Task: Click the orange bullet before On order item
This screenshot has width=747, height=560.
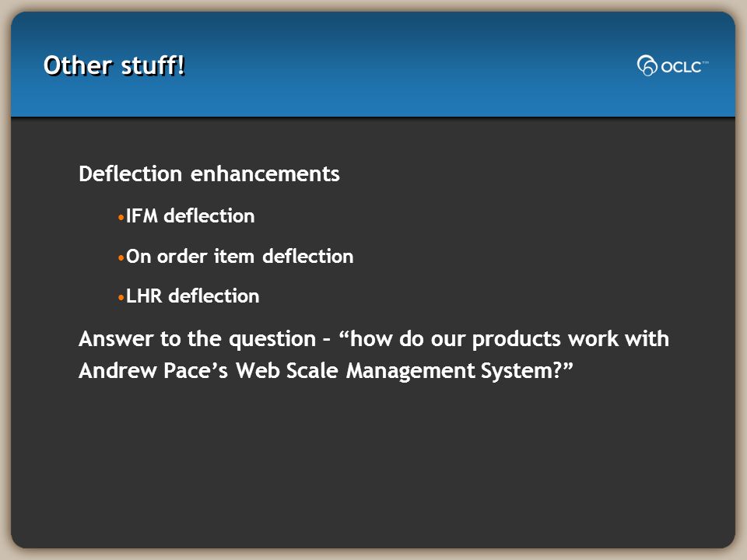Action: pyautogui.click(x=121, y=258)
